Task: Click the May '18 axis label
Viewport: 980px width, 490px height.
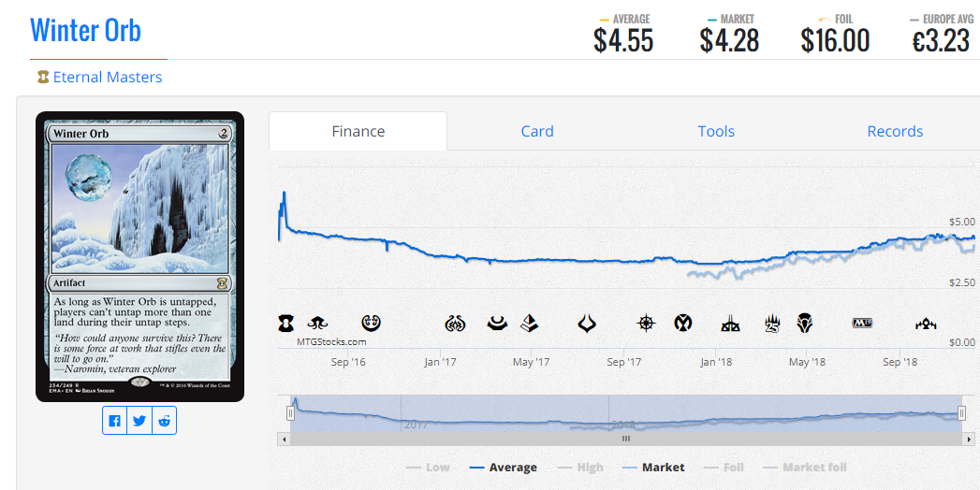Action: coord(807,362)
